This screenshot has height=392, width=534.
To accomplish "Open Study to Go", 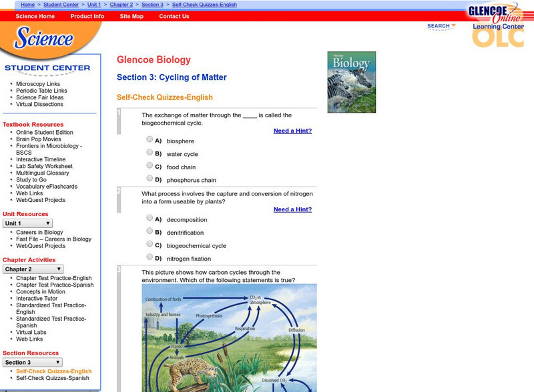I will click(x=31, y=180).
